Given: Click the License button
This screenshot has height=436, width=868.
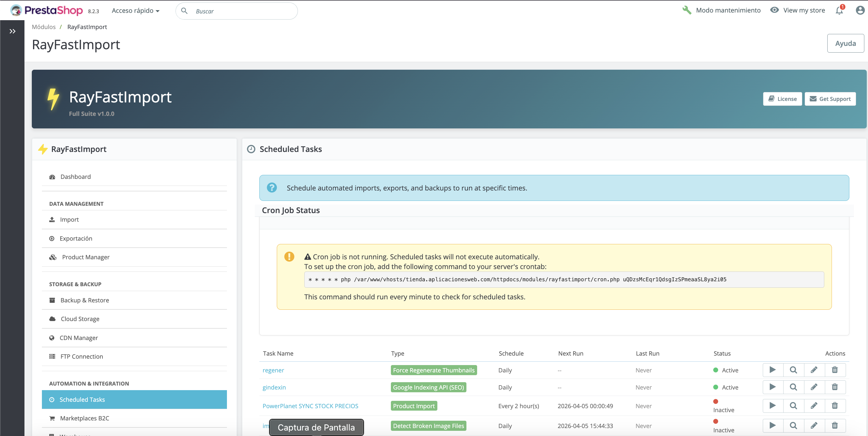Looking at the screenshot, I should pyautogui.click(x=782, y=99).
